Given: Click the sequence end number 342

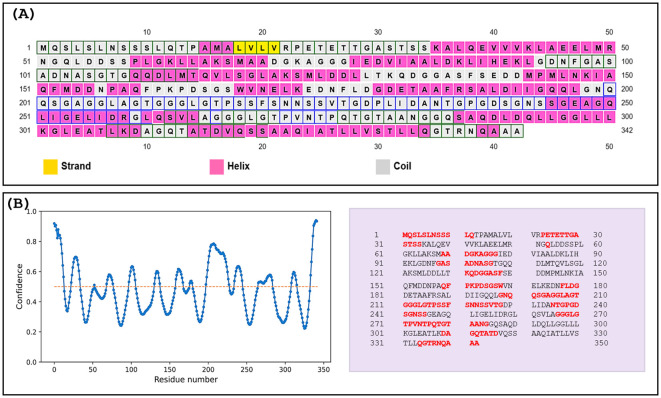Looking at the screenshot, I should coord(627,130).
